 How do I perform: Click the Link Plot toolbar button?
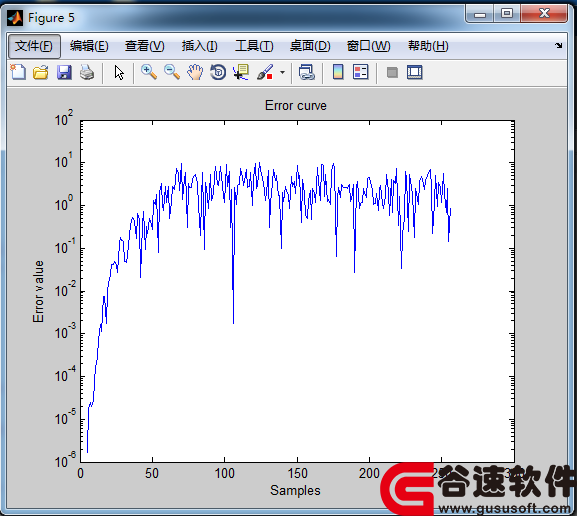pos(307,72)
